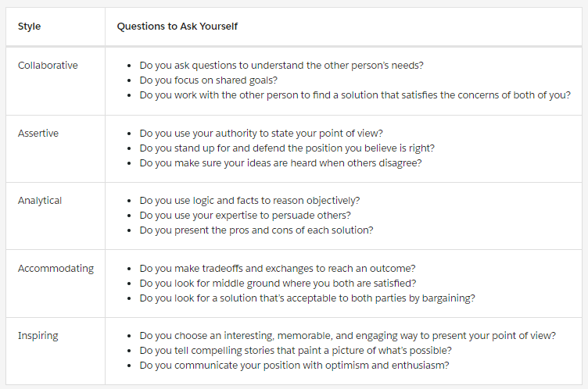Select the "Inspiring" style cell
The image size is (588, 389).
coord(38,336)
